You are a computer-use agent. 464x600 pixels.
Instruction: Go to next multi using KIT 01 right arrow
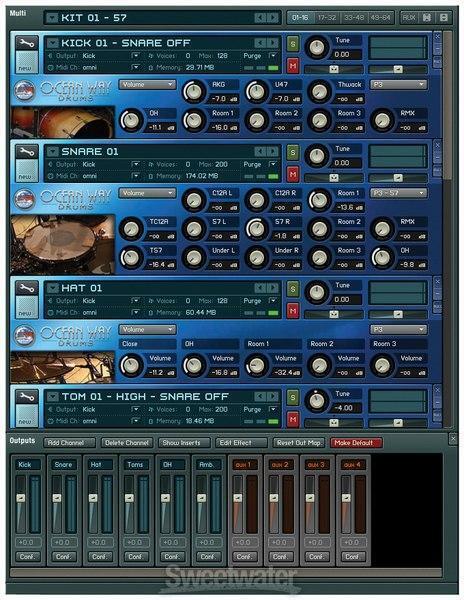coord(273,18)
